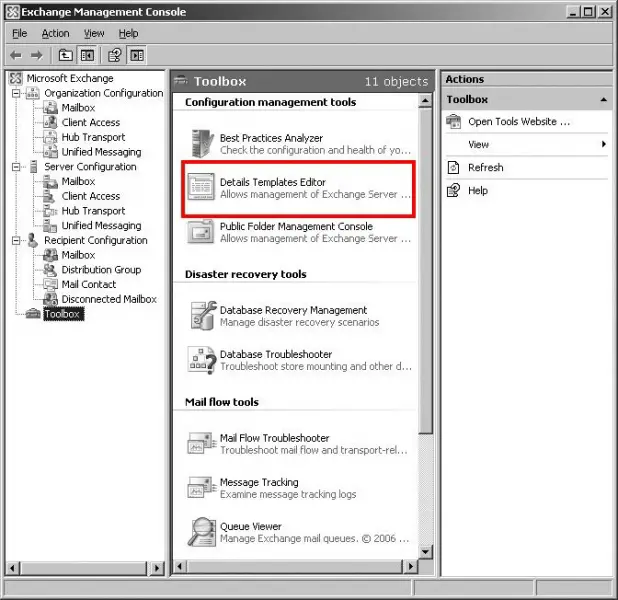
Task: Select the Disconnected Mailbox node
Action: click(109, 299)
